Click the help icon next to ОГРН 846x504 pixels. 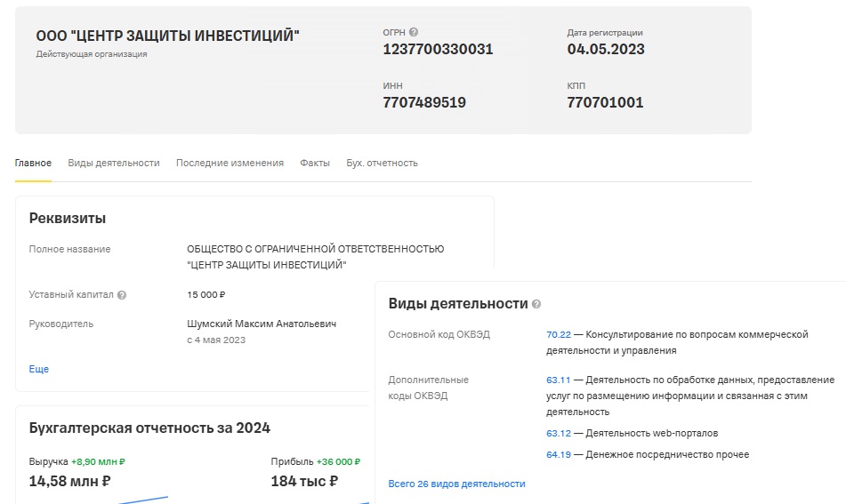414,33
